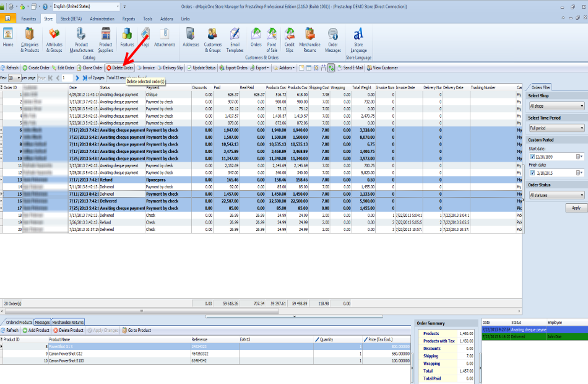
Task: Open Customers & Groups section
Action: 213,40
